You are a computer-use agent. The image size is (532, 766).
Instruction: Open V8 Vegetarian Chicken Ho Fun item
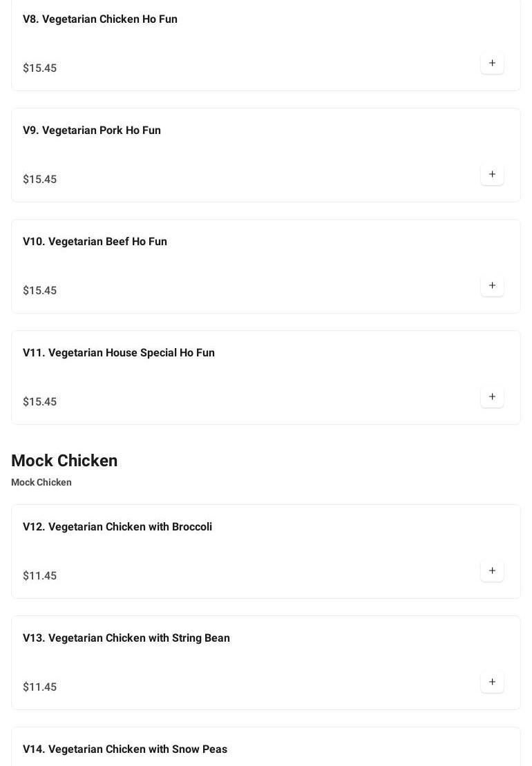pyautogui.click(x=100, y=19)
